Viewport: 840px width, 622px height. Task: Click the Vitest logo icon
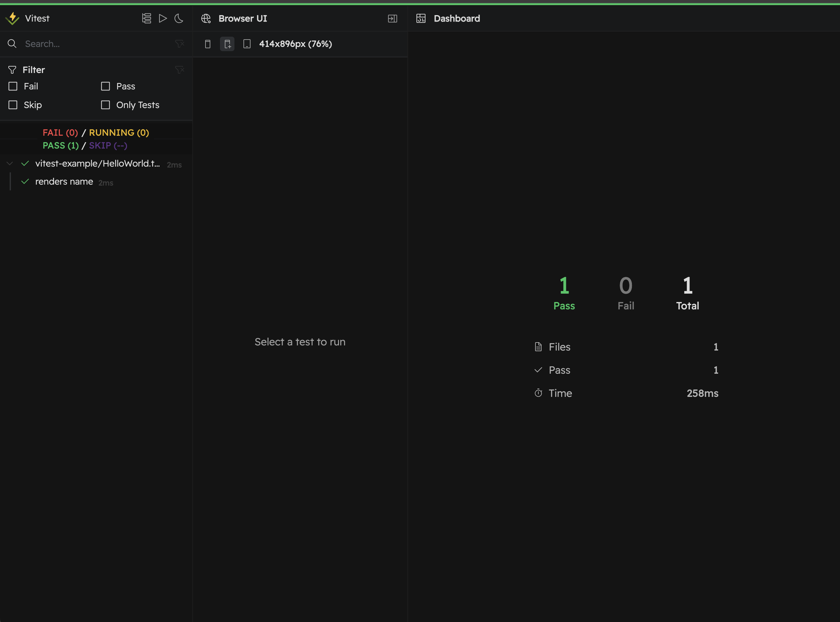click(13, 18)
